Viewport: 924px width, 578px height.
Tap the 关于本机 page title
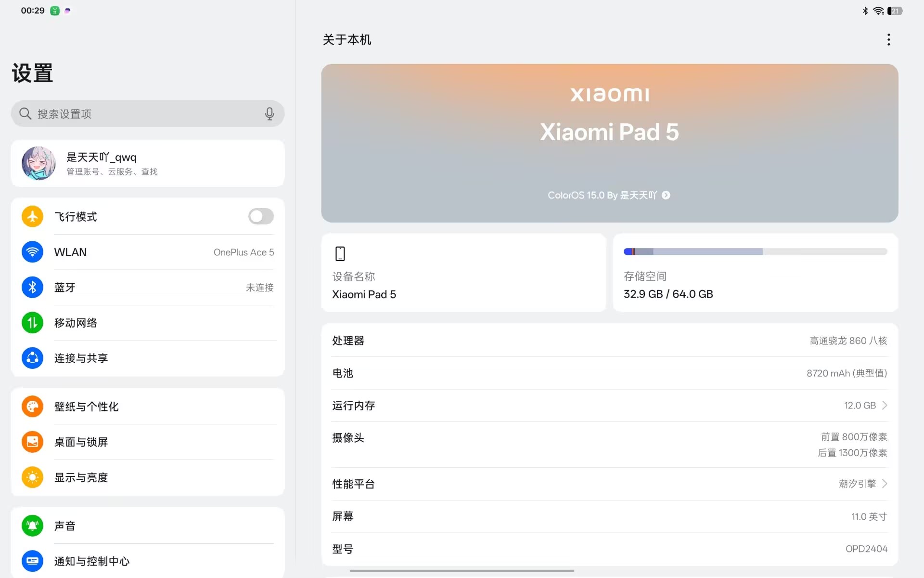pos(347,39)
